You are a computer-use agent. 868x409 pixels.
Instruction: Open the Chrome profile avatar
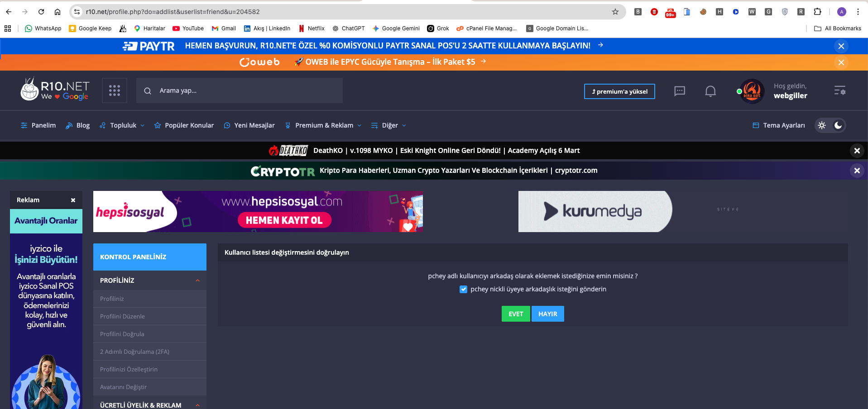tap(842, 12)
